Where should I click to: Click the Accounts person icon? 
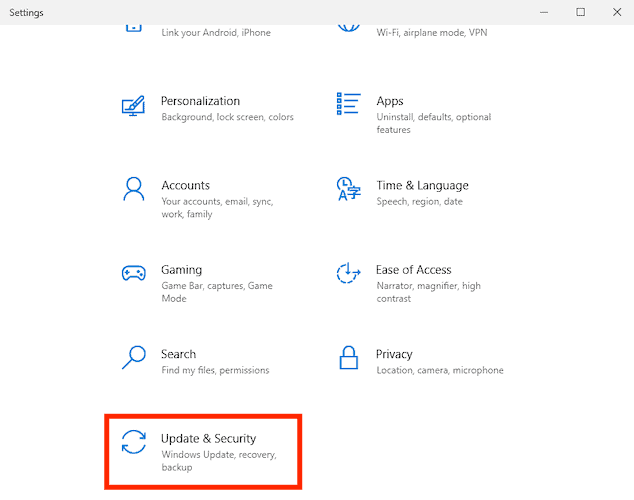tap(133, 190)
